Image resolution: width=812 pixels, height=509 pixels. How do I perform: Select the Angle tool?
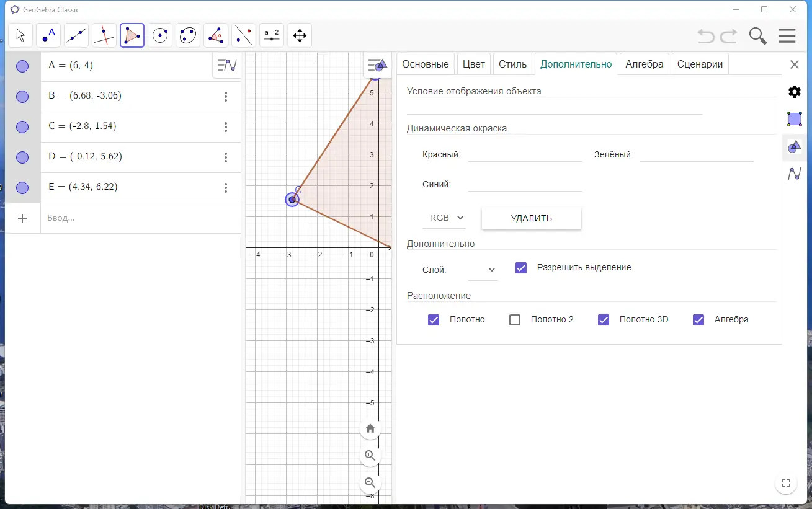click(x=216, y=35)
